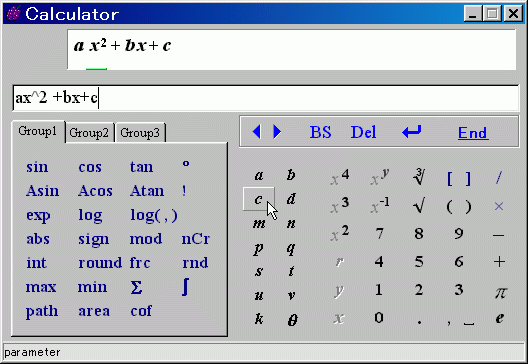Insert the path function
This screenshot has height=364, width=528.
point(42,311)
